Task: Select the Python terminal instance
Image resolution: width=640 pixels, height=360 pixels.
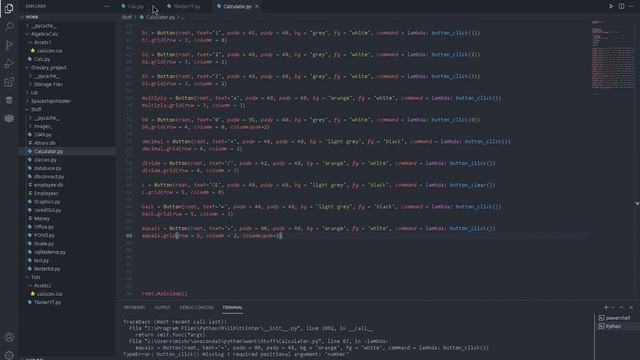Action: (614, 326)
